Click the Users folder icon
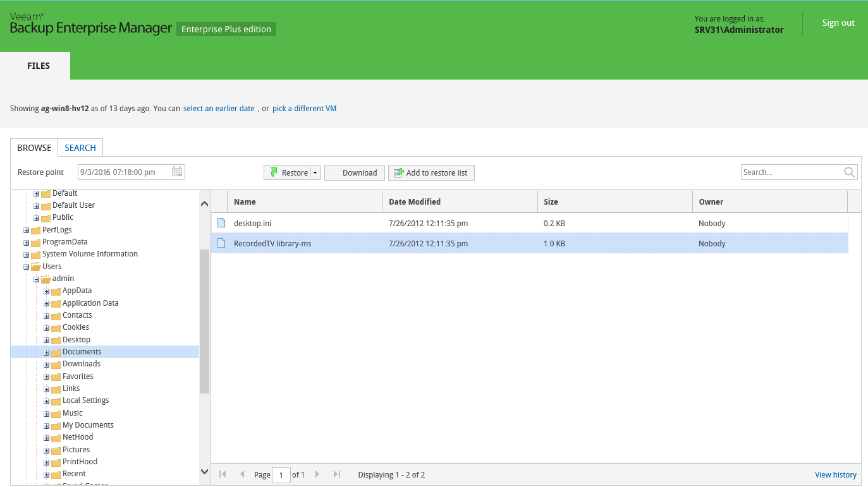This screenshot has height=487, width=868. pos(35,267)
